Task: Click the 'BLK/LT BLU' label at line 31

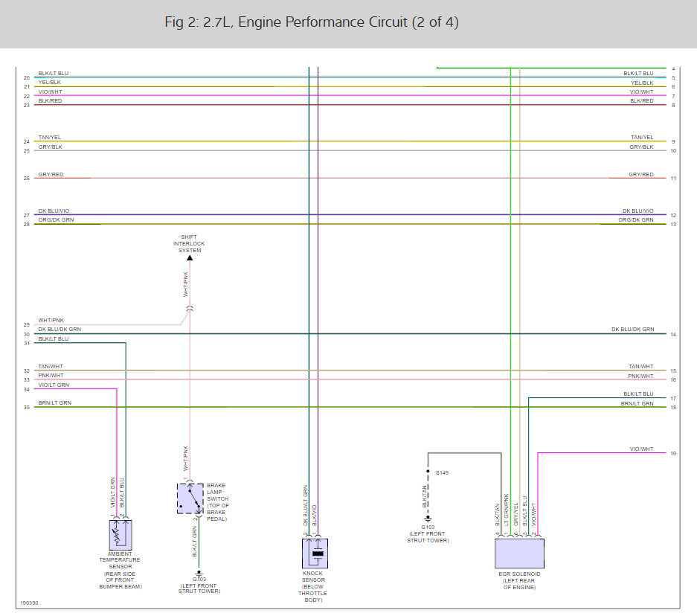Action: tap(54, 339)
